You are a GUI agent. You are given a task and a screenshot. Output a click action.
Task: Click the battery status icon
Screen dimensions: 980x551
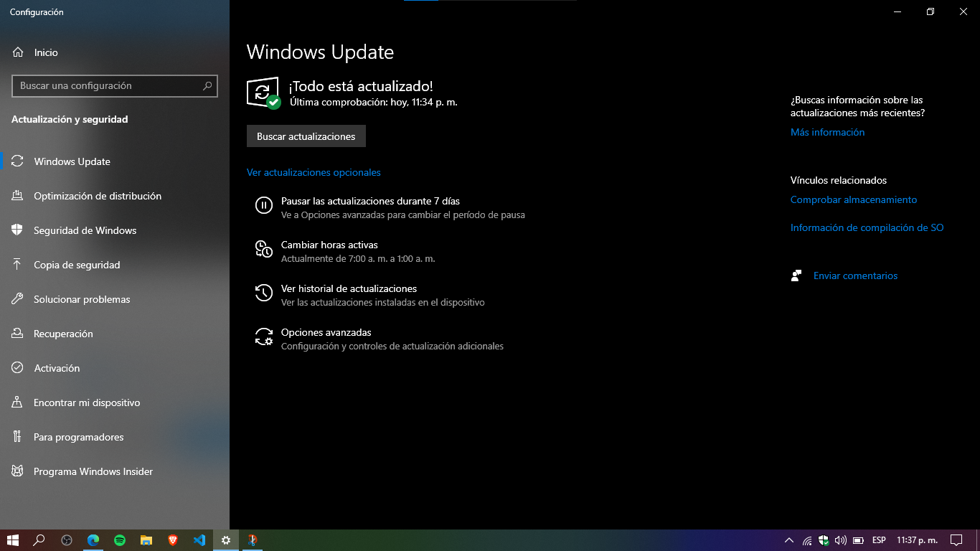(858, 540)
